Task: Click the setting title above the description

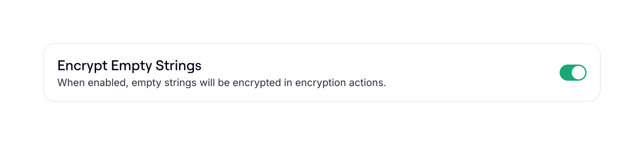Action: click(x=129, y=66)
